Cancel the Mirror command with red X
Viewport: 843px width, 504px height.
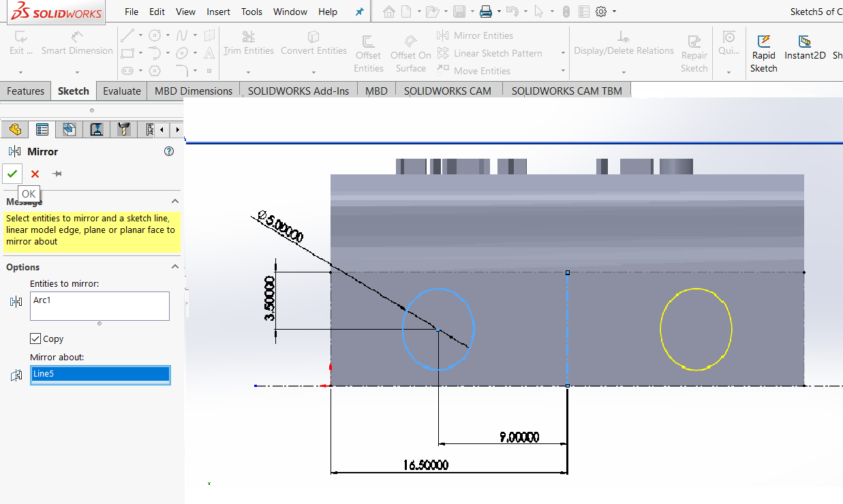pos(35,174)
